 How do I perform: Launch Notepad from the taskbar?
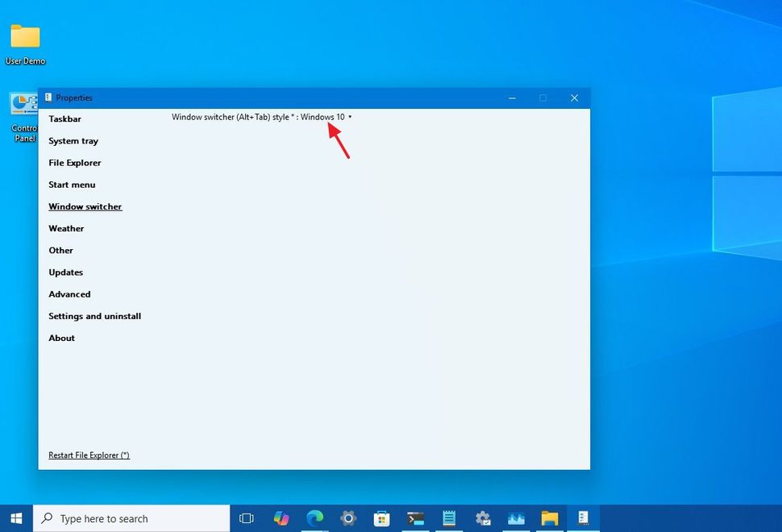pyautogui.click(x=448, y=518)
